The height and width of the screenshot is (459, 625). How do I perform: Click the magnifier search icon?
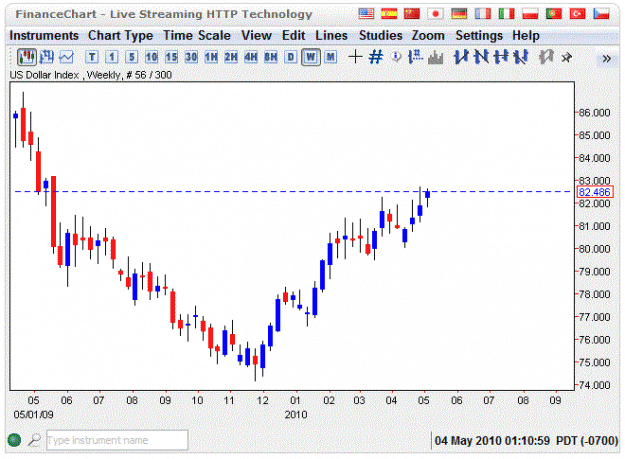click(34, 440)
